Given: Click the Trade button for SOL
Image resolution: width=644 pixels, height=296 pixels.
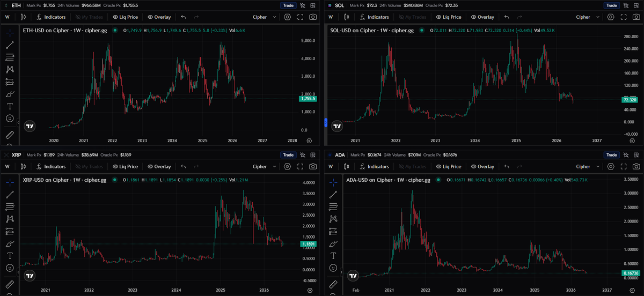Looking at the screenshot, I should click(612, 5).
